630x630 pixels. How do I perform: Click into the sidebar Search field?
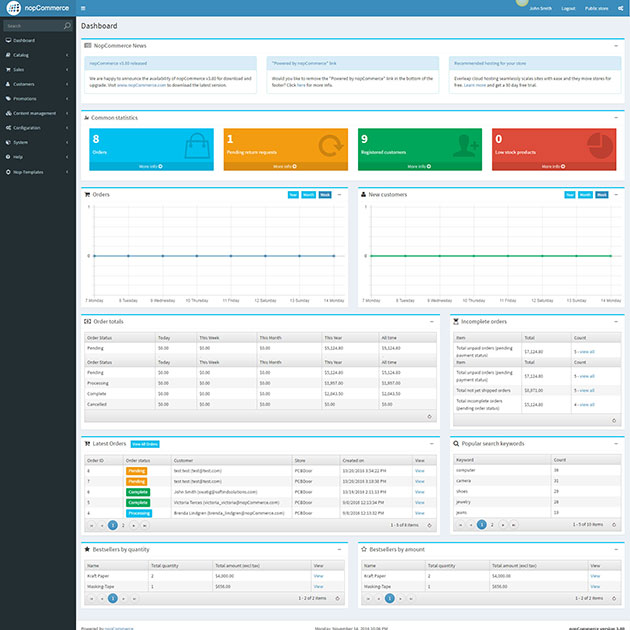click(x=33, y=26)
